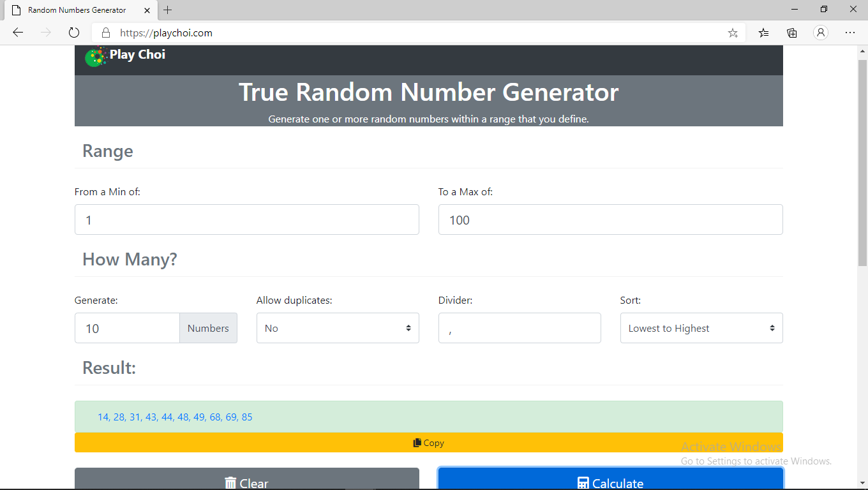Add this page to favorites with the star
The width and height of the screenshot is (868, 490).
pyautogui.click(x=733, y=33)
